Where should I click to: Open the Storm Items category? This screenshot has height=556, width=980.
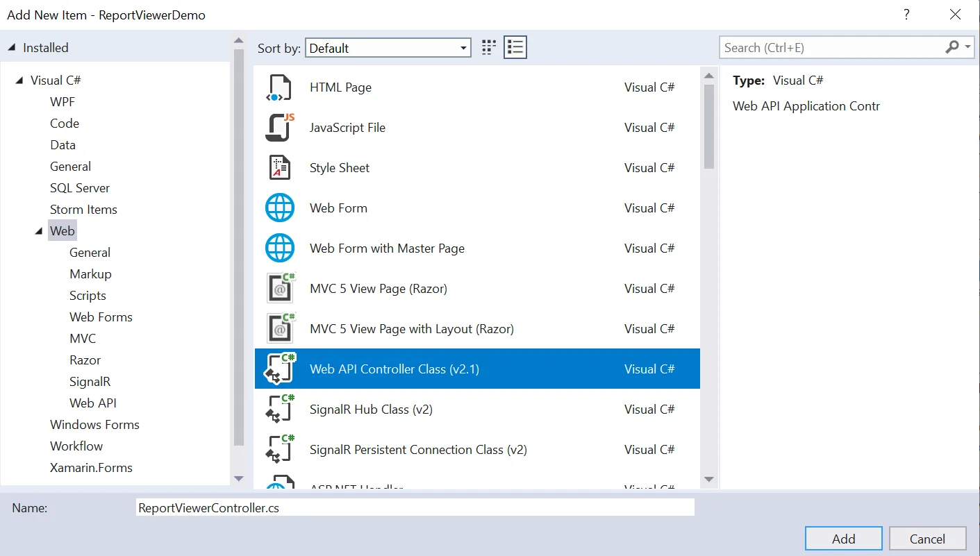tap(83, 210)
